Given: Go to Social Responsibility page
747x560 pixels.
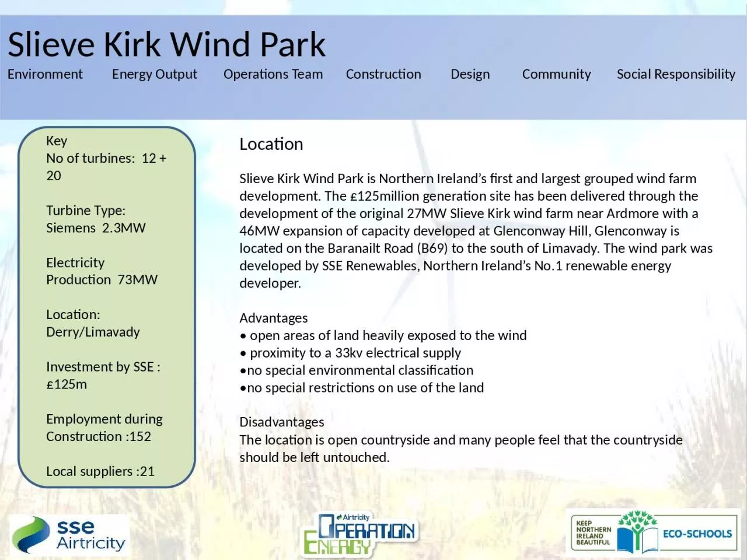Looking at the screenshot, I should pyautogui.click(x=676, y=74).
